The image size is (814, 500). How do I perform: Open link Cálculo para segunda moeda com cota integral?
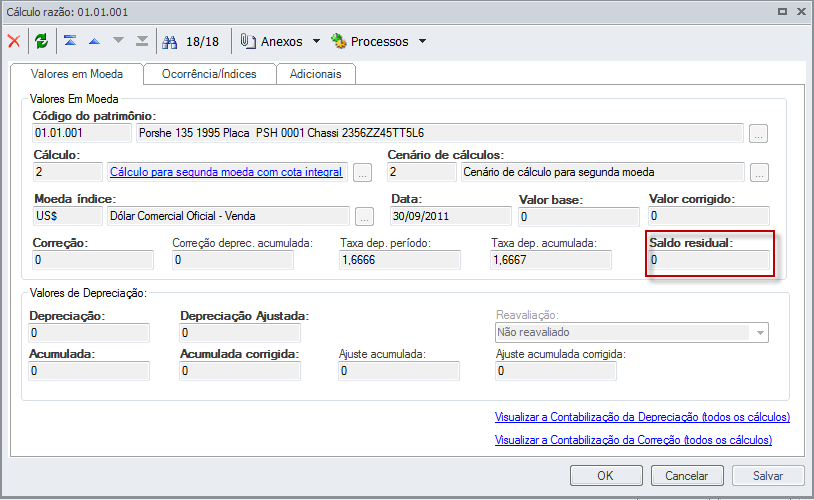point(226,172)
